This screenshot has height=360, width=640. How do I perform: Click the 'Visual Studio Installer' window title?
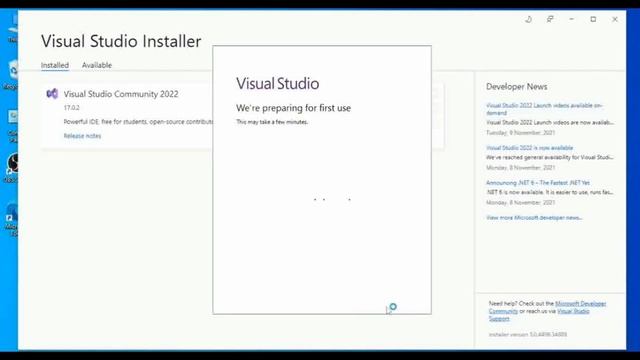tap(121, 41)
